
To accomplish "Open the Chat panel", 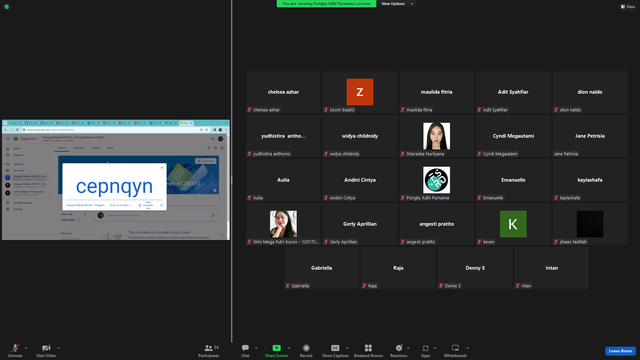I will pos(245,350).
